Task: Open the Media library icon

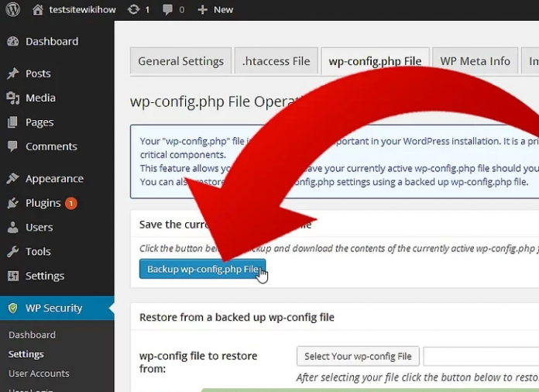Action: coord(12,98)
